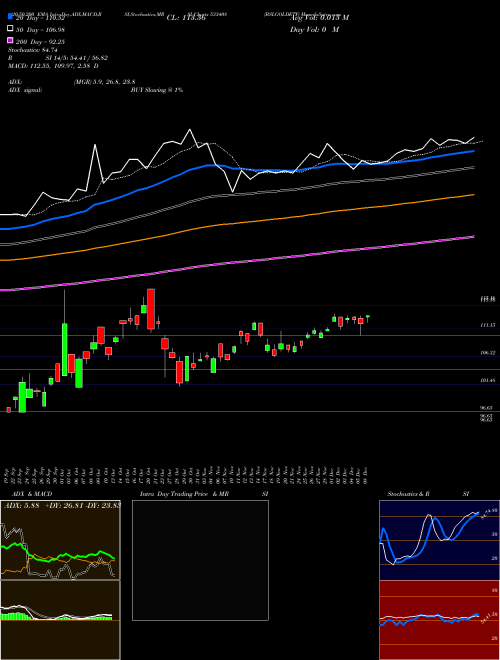Click ADX 5.88 +DY -DY header values
The width and height of the screenshot is (500, 660).
tap(62, 506)
